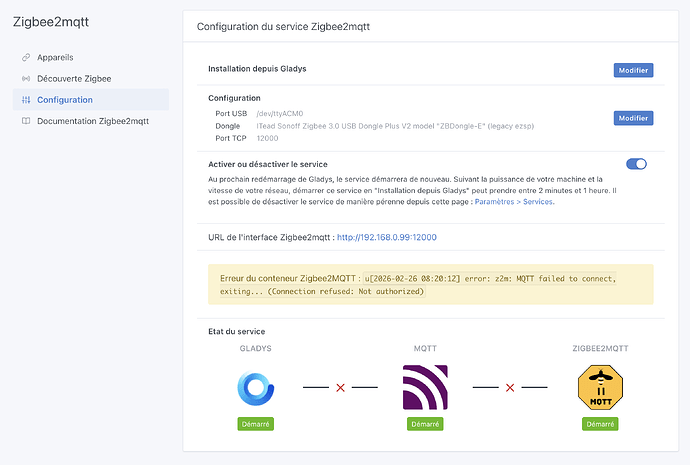Click Modifier for Installation depuis Gladys
Viewport: 690px width, 465px height.
pyautogui.click(x=633, y=70)
